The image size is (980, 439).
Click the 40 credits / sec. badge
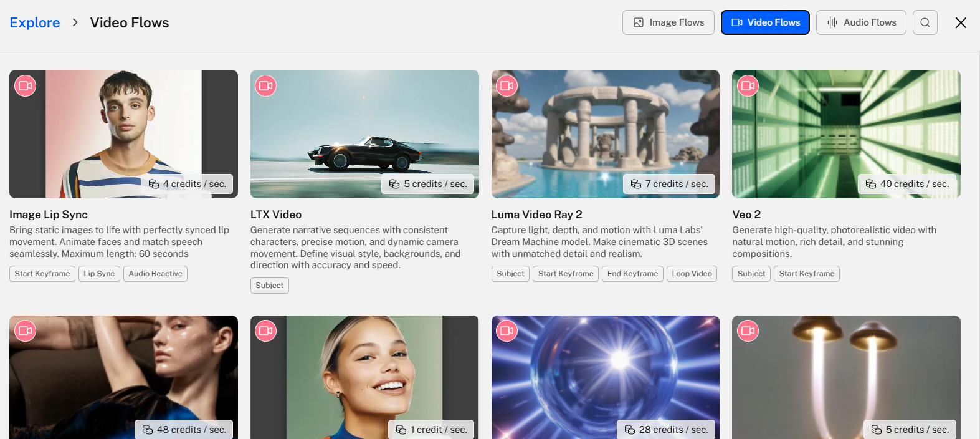point(908,184)
